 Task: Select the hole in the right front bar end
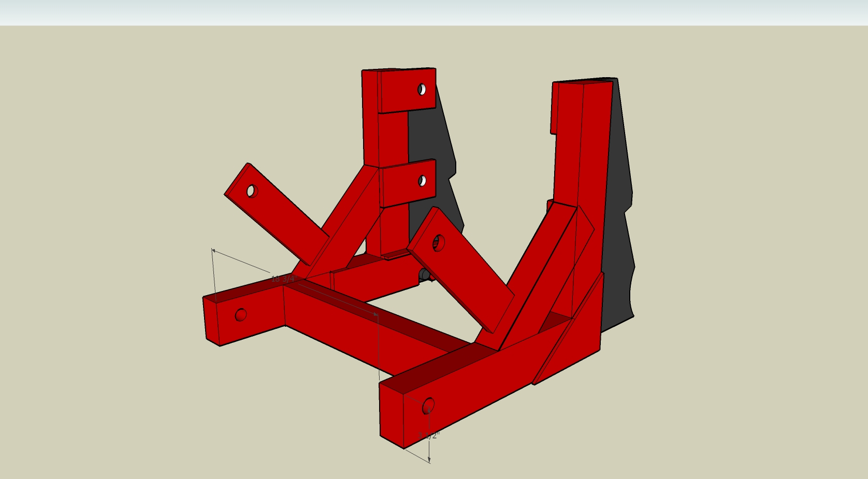click(428, 406)
